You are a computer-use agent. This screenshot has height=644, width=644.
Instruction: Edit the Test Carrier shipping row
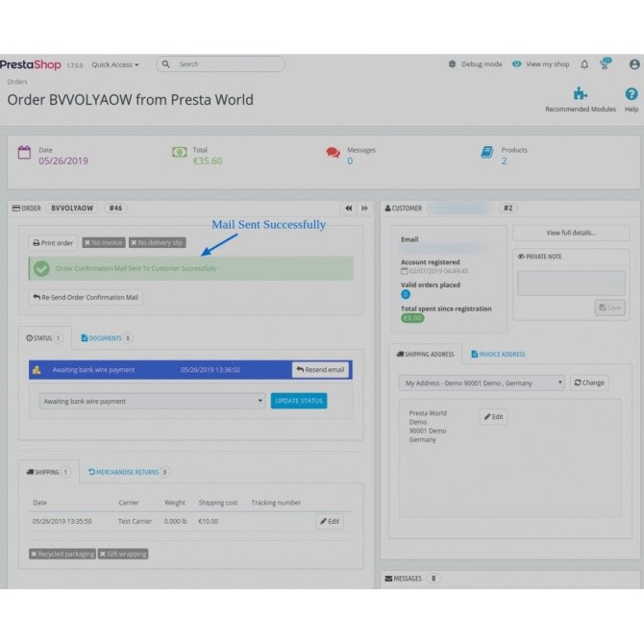click(x=330, y=521)
